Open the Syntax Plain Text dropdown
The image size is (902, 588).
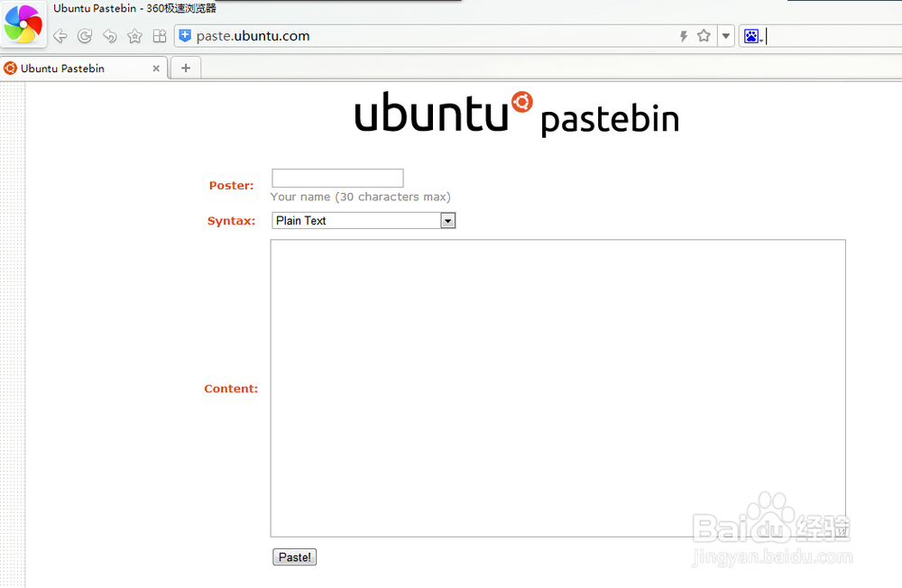click(364, 220)
